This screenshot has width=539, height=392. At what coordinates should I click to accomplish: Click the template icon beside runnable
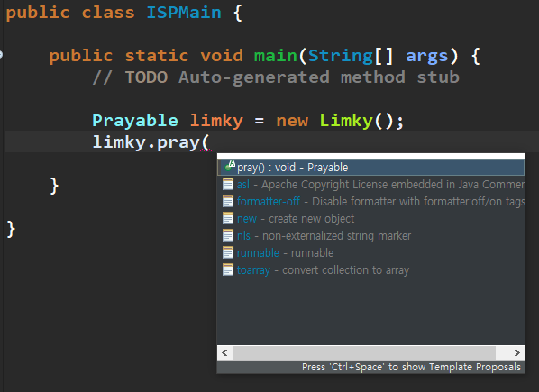point(227,253)
